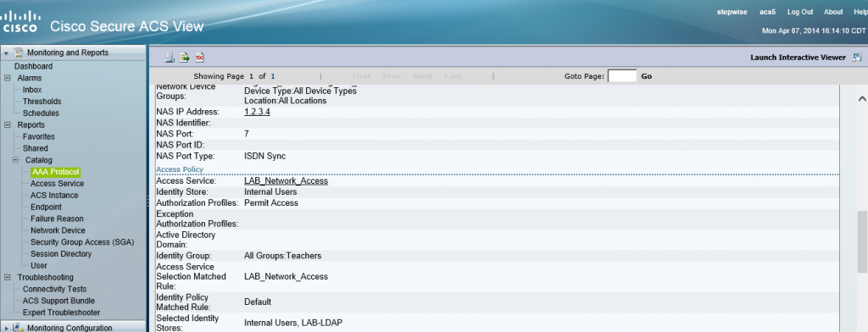Viewport: 868px width, 332px height.
Task: Click the export report icon
Action: point(184,57)
